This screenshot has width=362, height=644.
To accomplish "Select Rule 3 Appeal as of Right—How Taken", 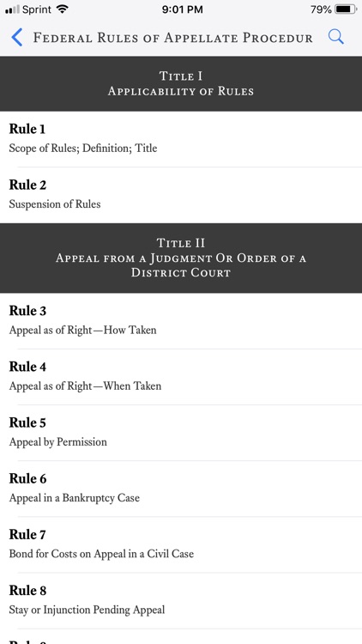I will (x=181, y=321).
